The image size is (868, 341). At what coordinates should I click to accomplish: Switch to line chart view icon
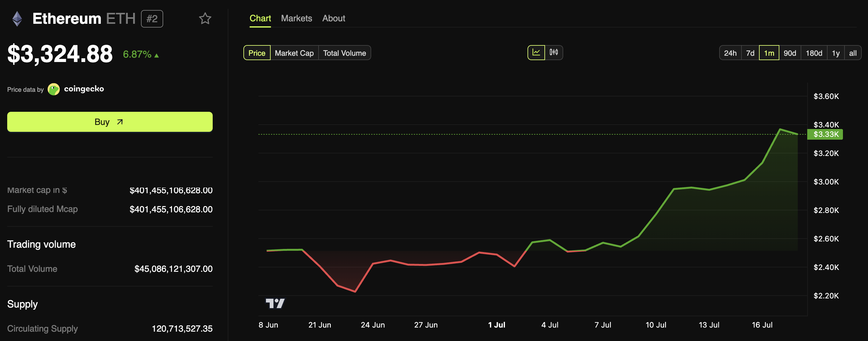(x=536, y=53)
